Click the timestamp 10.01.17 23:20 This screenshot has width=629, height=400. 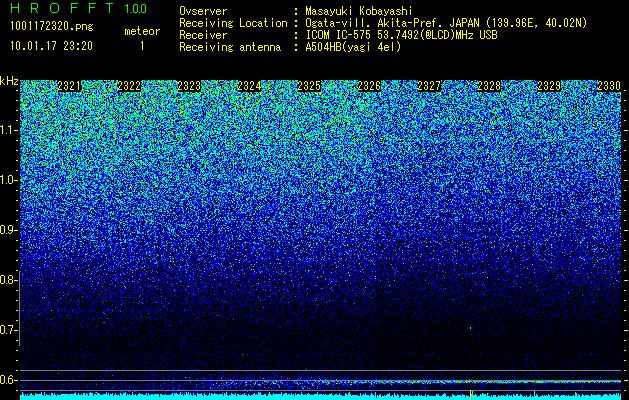51,46
